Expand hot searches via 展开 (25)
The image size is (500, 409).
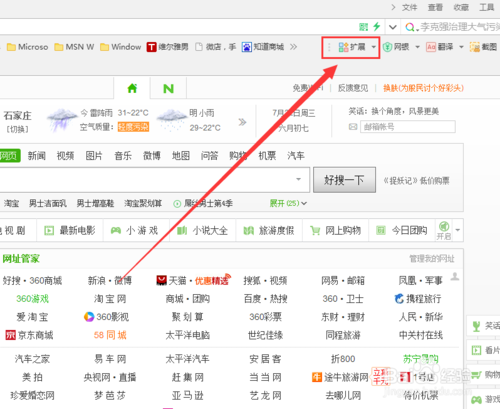coord(288,203)
